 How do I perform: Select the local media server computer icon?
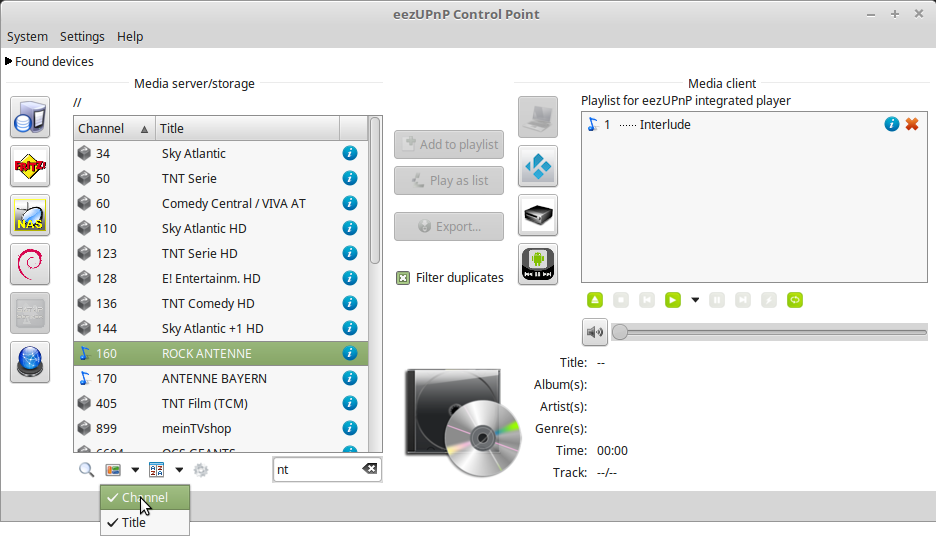pos(30,117)
